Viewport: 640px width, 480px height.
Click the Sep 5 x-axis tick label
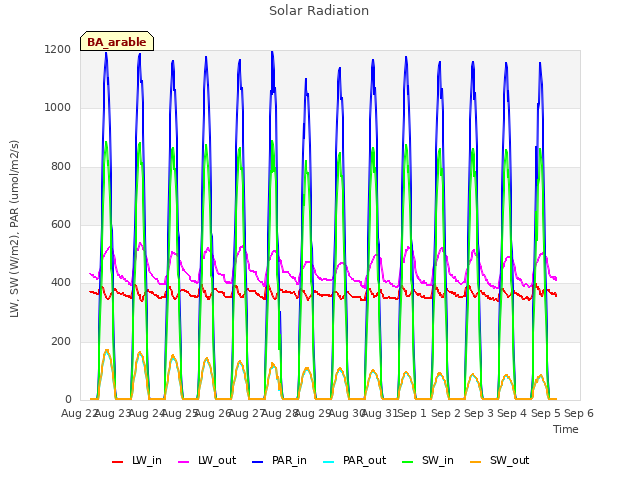[x=545, y=413]
